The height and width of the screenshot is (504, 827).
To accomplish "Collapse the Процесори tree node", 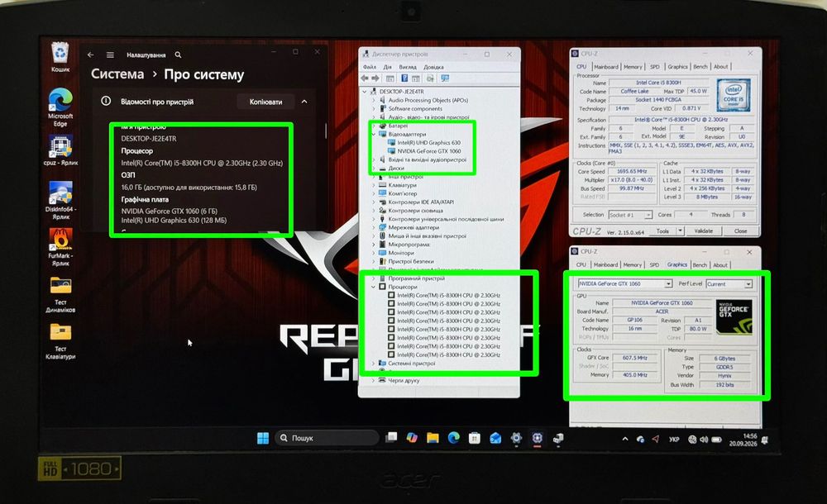I will click(x=374, y=287).
